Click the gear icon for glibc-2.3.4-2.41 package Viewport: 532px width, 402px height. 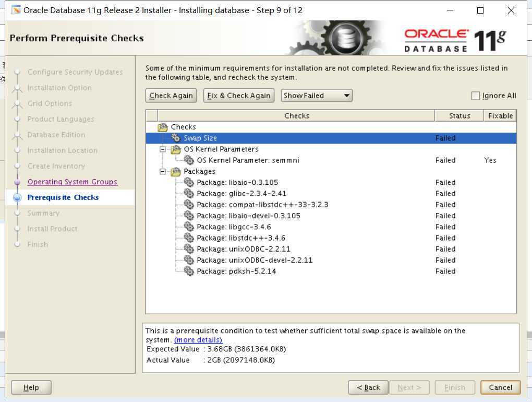(x=189, y=194)
